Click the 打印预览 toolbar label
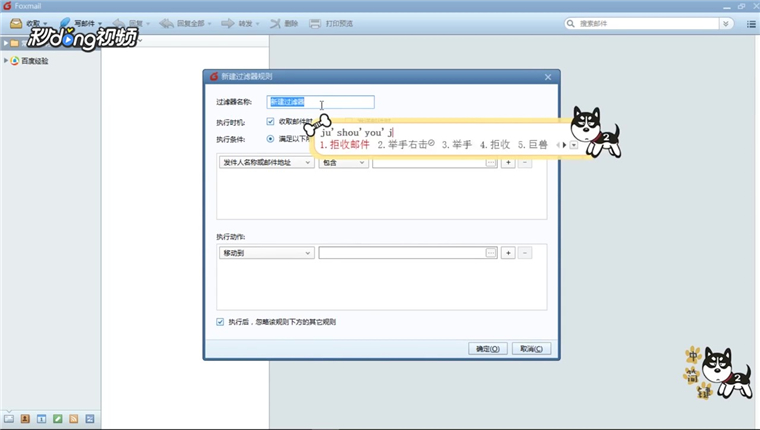The height and width of the screenshot is (430, 760). (339, 23)
